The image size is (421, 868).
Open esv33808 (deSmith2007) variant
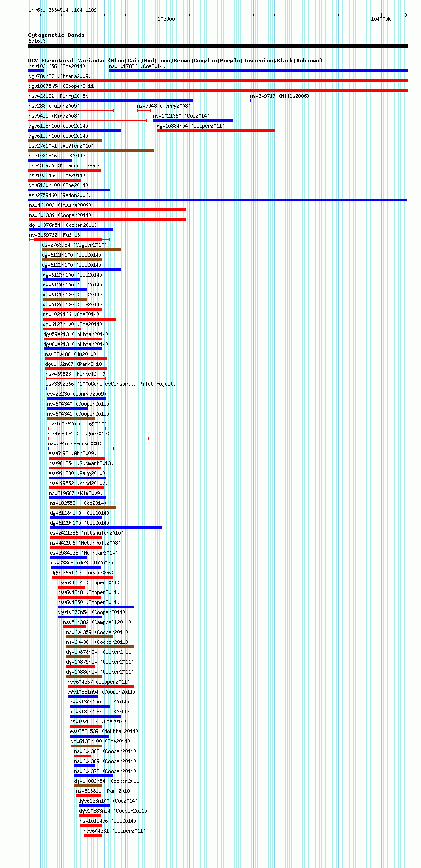click(x=82, y=563)
